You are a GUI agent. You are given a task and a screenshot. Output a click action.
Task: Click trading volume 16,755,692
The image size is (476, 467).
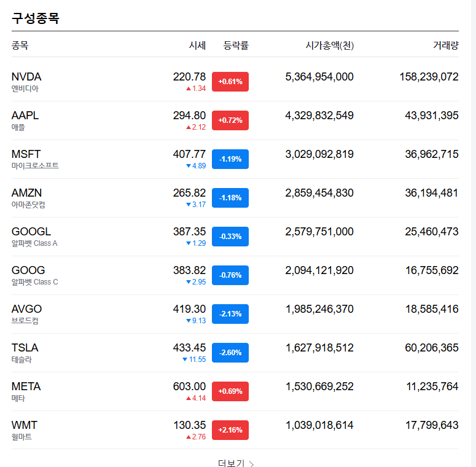432,270
